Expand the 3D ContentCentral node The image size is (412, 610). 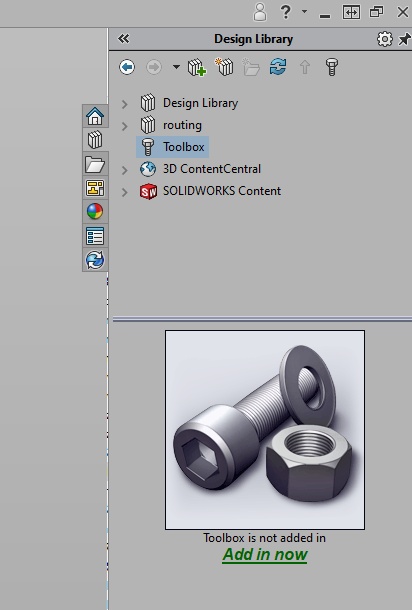(x=124, y=170)
